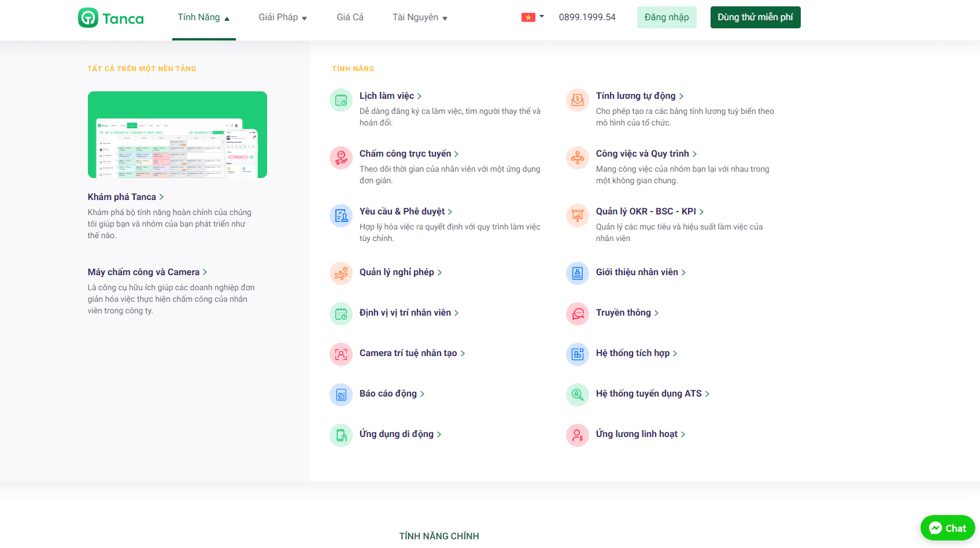The height and width of the screenshot is (548, 980).
Task: Expand the Giải Pháp dropdown
Action: click(282, 18)
